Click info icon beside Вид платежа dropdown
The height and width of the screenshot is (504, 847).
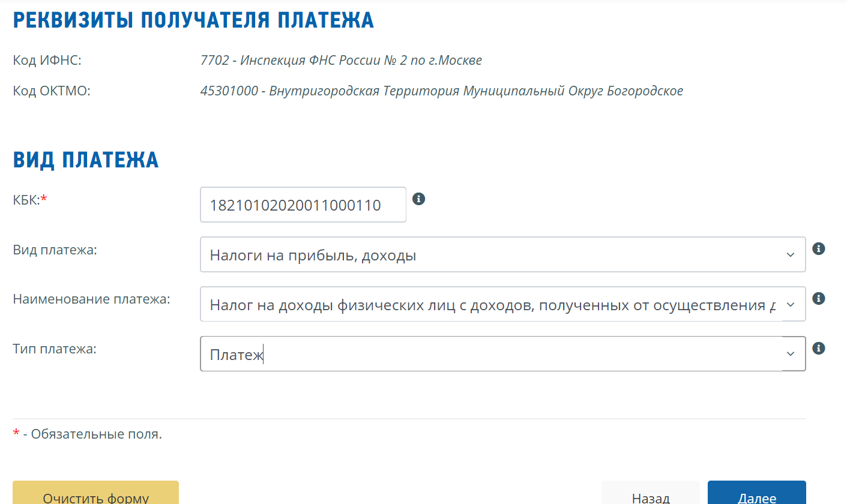[x=818, y=248]
